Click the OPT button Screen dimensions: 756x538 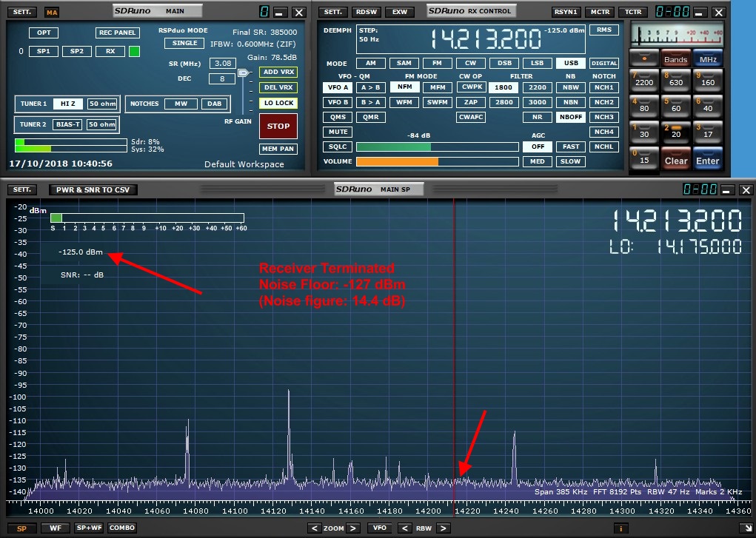coord(44,33)
